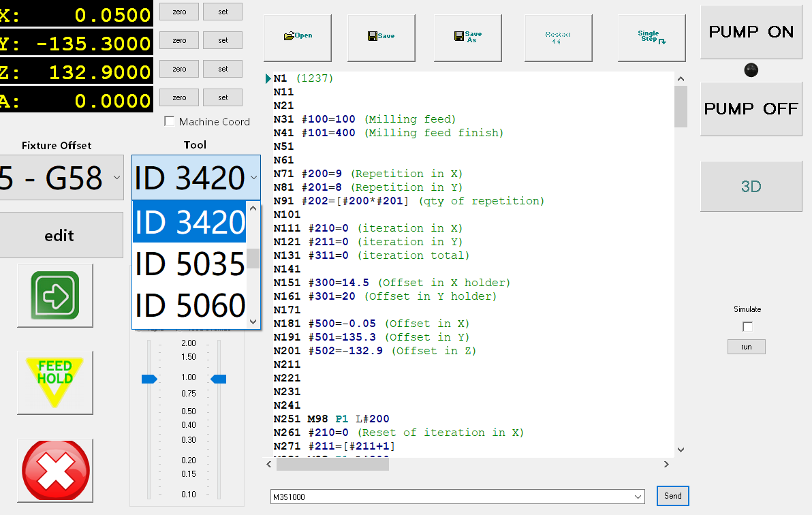Click the Open file icon button
Screen dimensions: 812x515
pyautogui.click(x=298, y=36)
